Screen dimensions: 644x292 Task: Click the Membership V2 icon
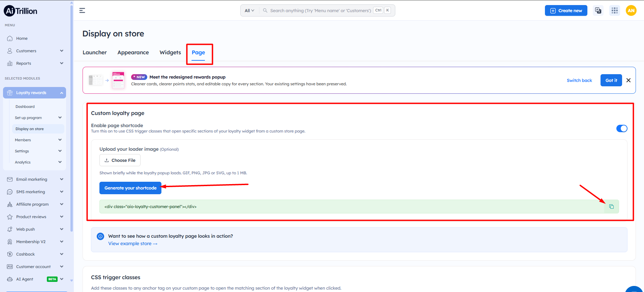click(10, 242)
